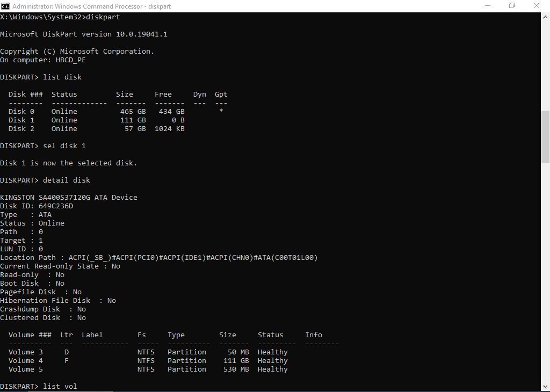Viewport: 550px width, 392px height.
Task: Click the 'Disk 1' entry in disk list
Action: tap(21, 120)
